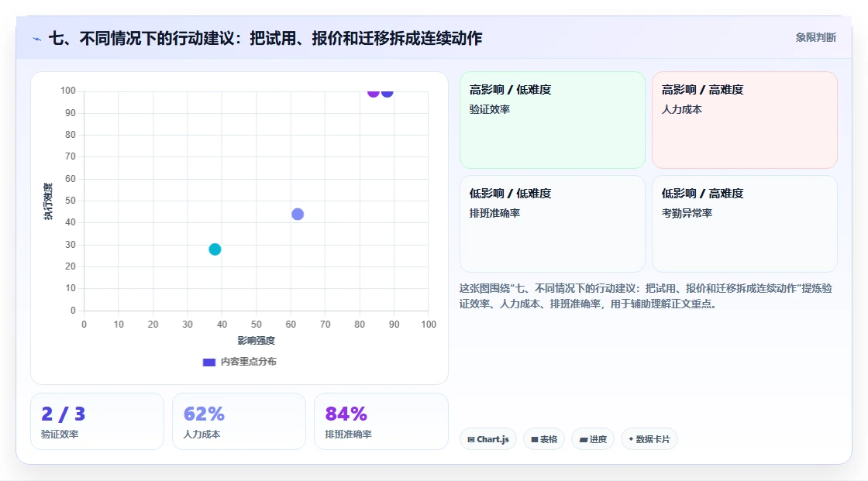
Task: Click the 数据卡片 tag pill
Action: (649, 439)
